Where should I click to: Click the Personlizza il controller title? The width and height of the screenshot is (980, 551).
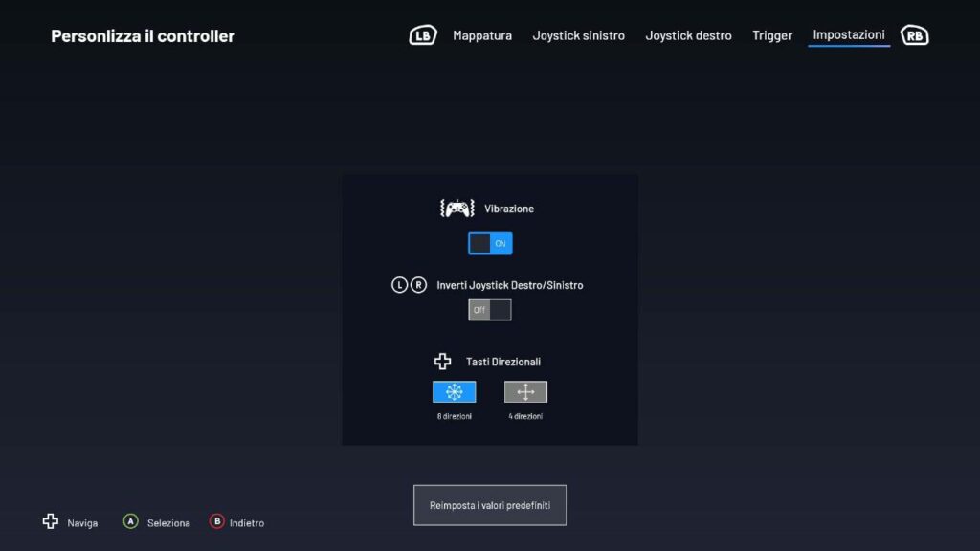[143, 36]
